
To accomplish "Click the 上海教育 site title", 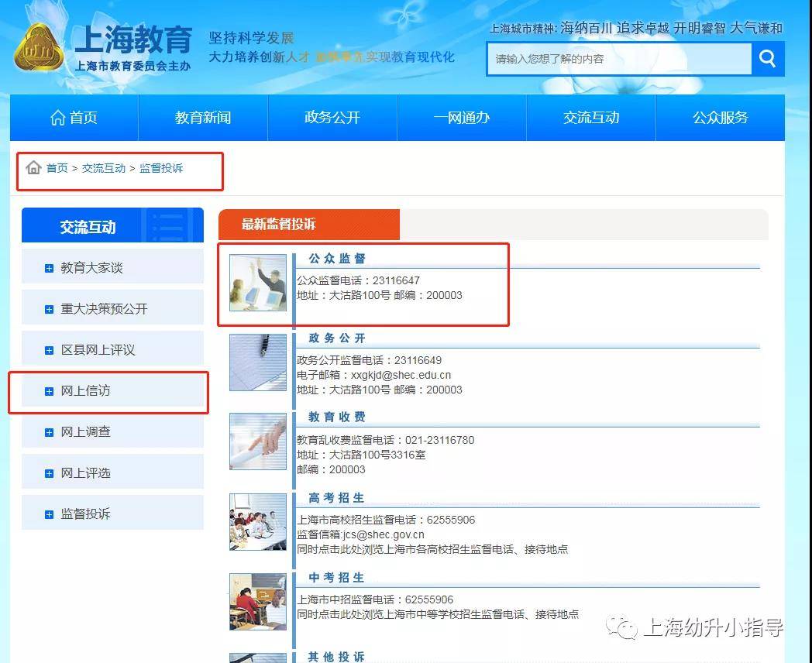I will coord(133,39).
